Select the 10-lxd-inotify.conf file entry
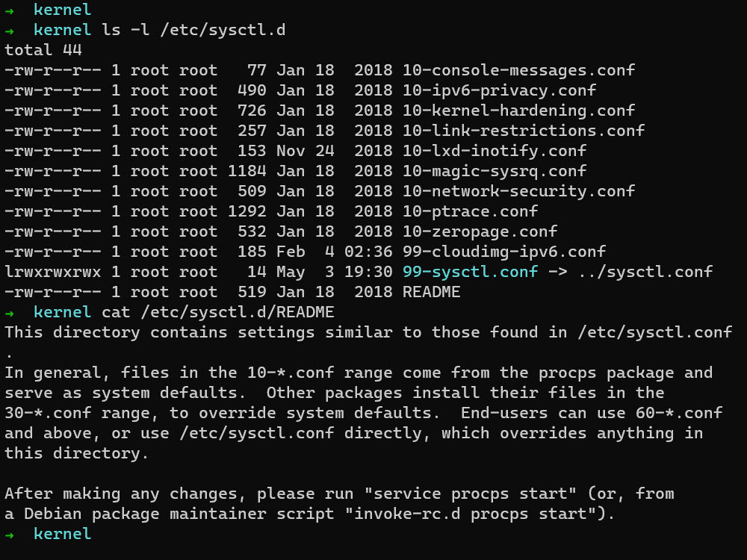 [494, 151]
